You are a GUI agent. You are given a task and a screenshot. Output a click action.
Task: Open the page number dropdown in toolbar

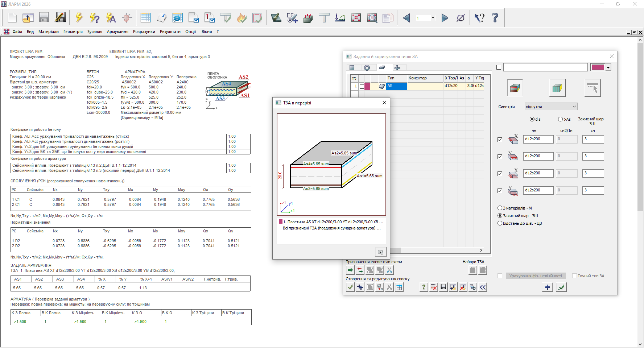[433, 18]
